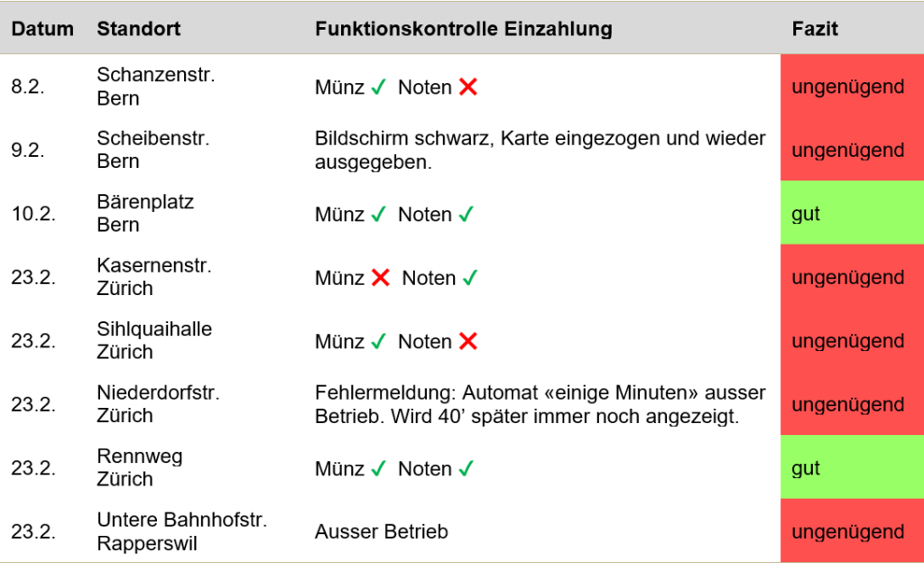The height and width of the screenshot is (563, 924).
Task: Click the green check after Münz in Bärenplatz row
Action: tap(378, 214)
